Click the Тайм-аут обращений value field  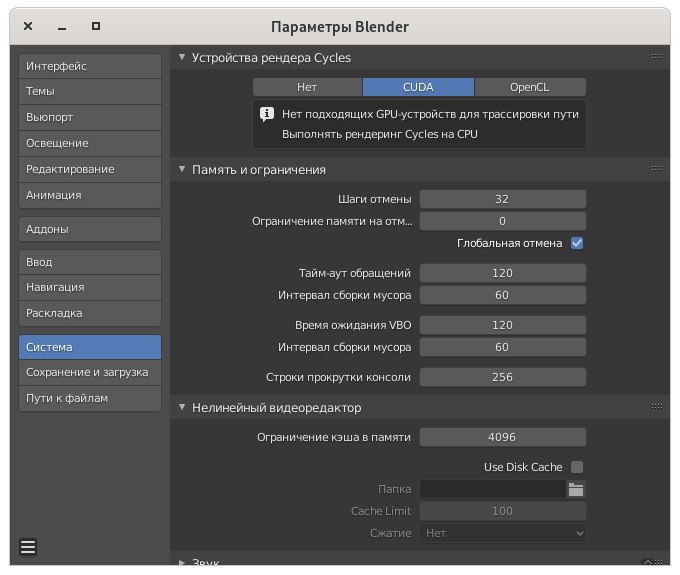503,273
